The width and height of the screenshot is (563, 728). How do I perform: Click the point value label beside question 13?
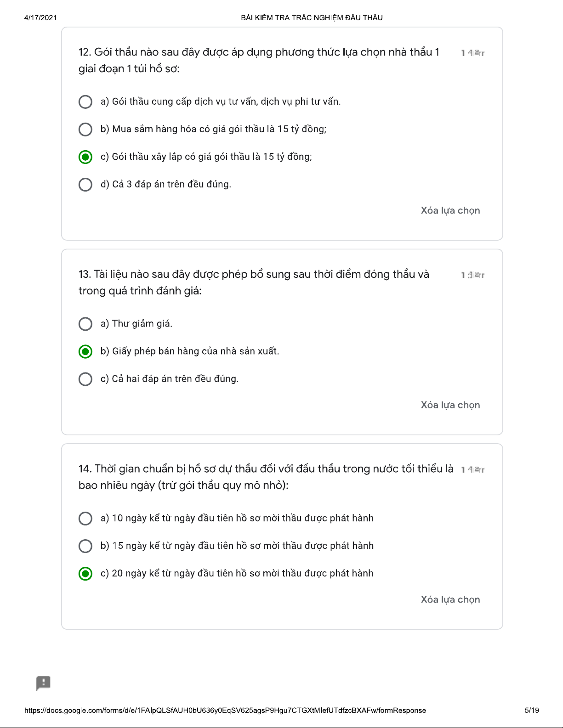[x=472, y=275]
